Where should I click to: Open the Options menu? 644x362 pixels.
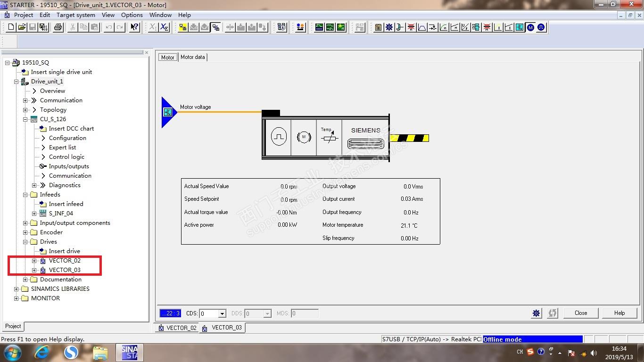[132, 15]
